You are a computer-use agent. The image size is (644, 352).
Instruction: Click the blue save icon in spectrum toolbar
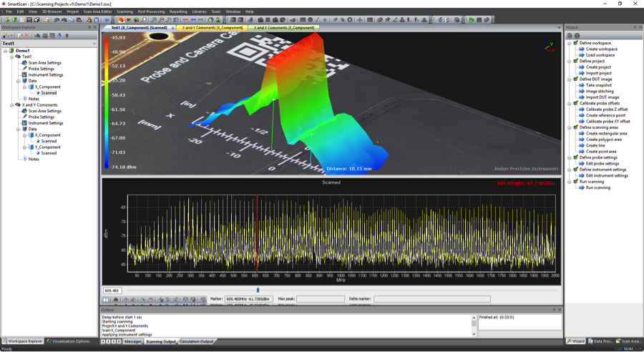coord(106,300)
